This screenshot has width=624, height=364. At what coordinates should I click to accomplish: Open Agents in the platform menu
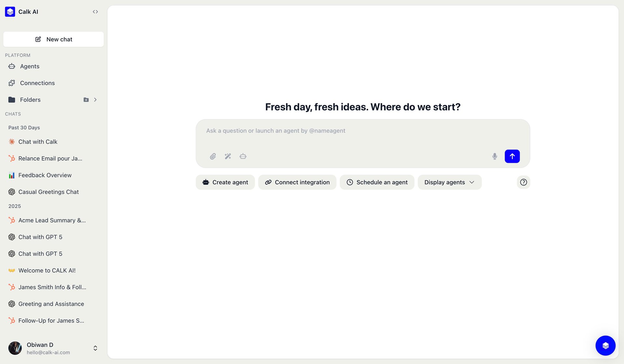tap(30, 66)
